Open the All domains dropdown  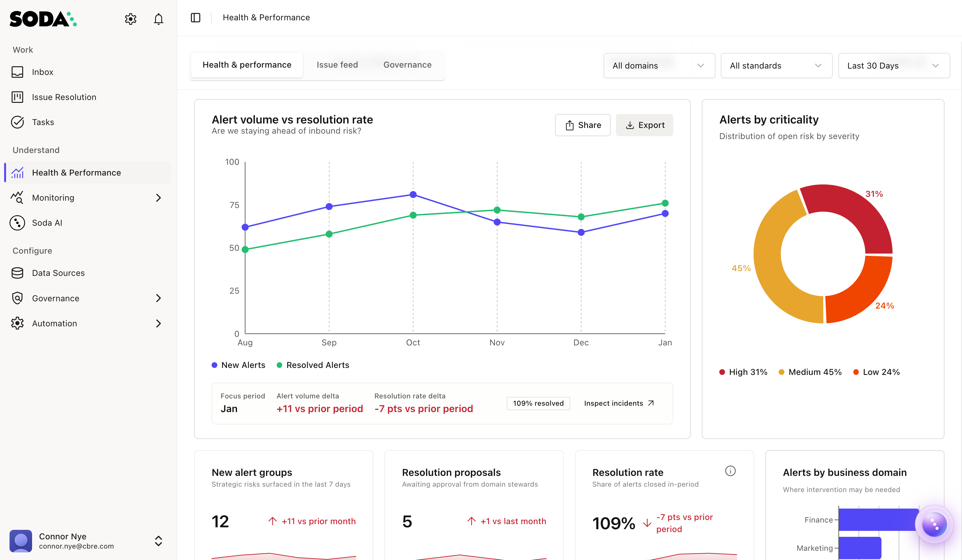tap(659, 66)
